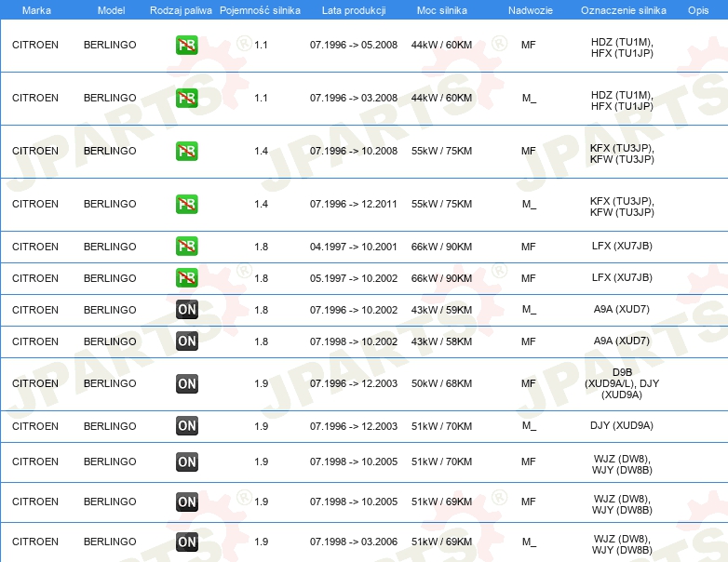Click the PB fuel icon for 1.1 engine ending 05.2008
Image resolution: width=728 pixels, height=562 pixels.
point(186,45)
